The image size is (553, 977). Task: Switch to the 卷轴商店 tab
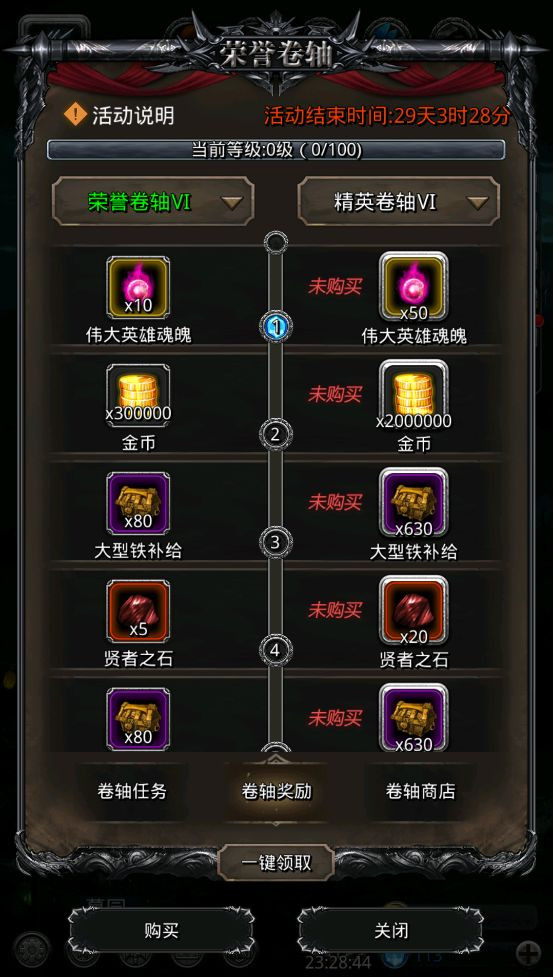(420, 791)
